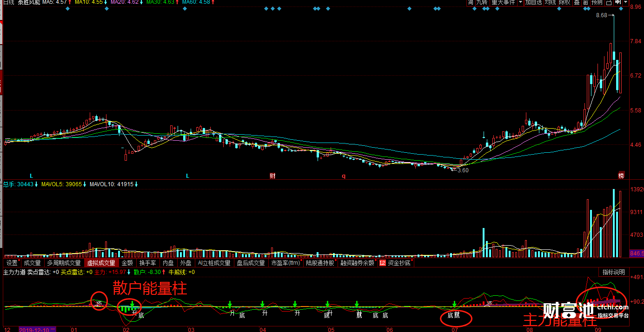The image size is (644, 332).
Task: Click the 5.58 value on price axis
Action: pos(635,111)
